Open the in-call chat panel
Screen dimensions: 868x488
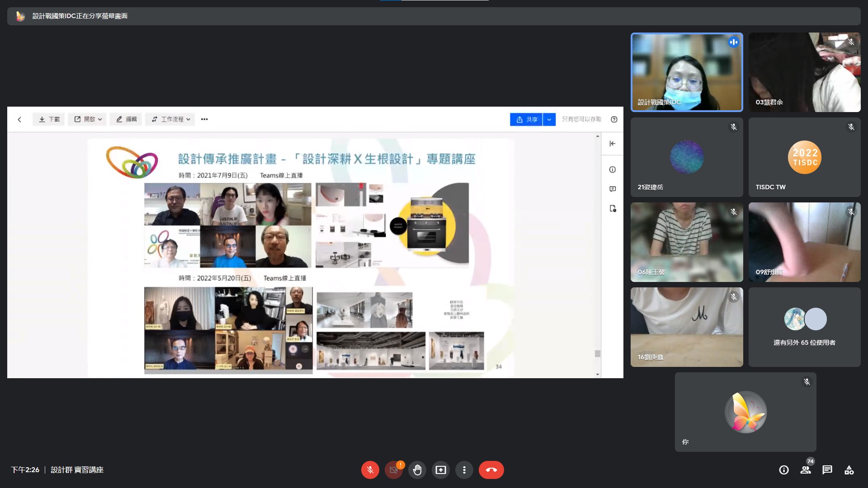tap(827, 470)
